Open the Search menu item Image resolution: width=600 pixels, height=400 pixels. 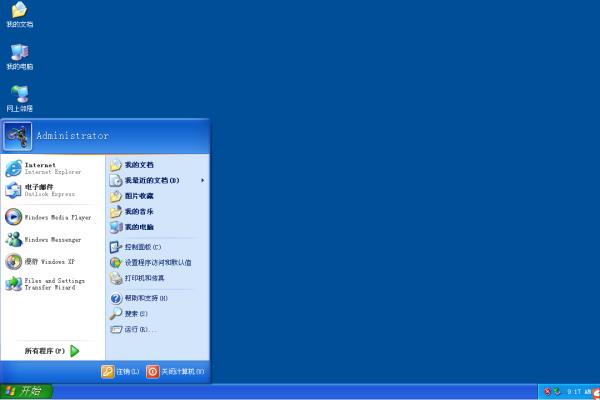point(157,313)
